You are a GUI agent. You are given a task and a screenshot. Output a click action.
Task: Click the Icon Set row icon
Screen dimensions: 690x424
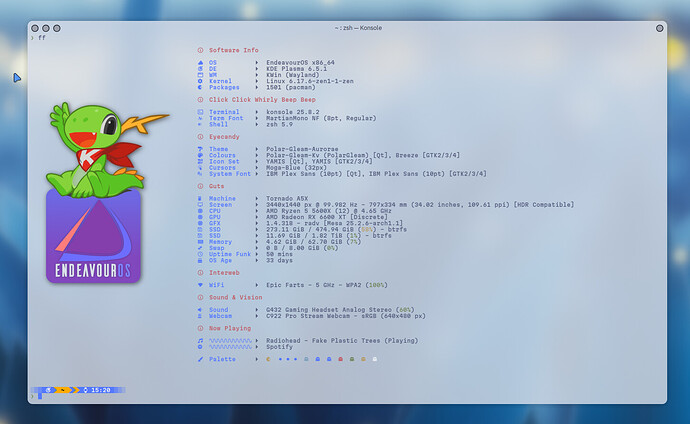(200, 161)
